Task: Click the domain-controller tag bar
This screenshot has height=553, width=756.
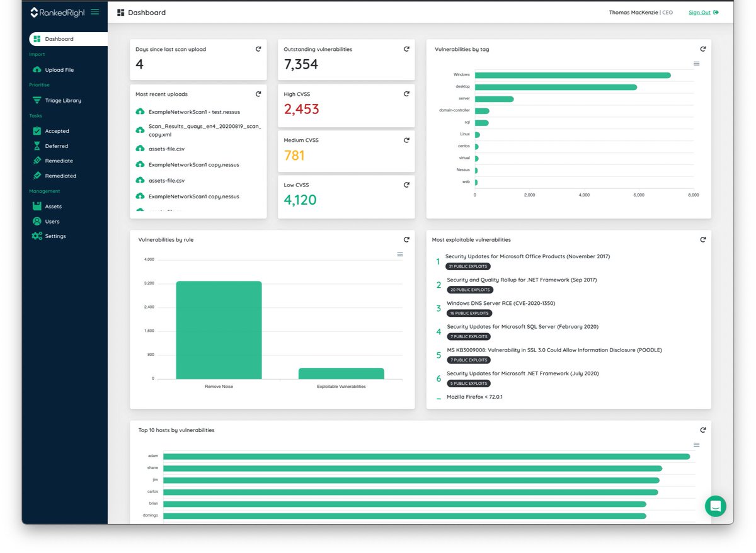Action: pyautogui.click(x=482, y=111)
